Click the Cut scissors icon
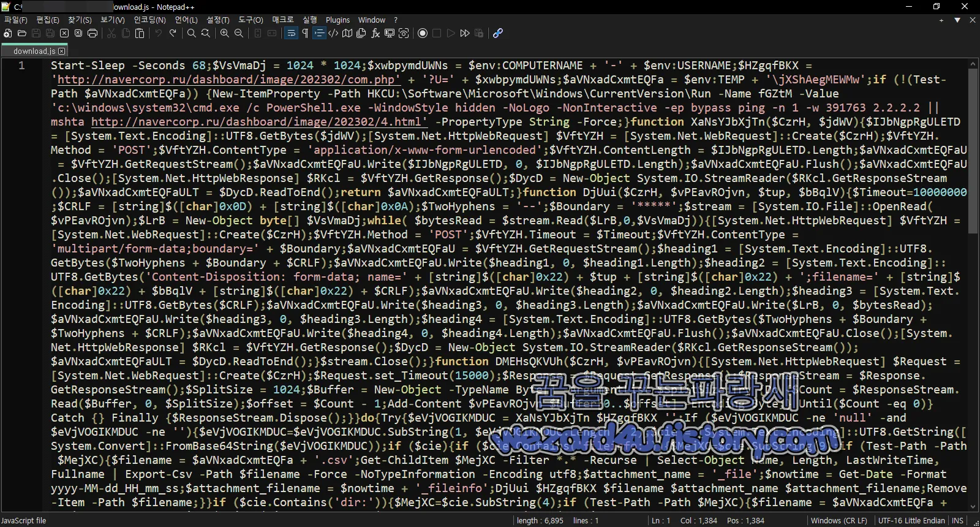 point(111,33)
